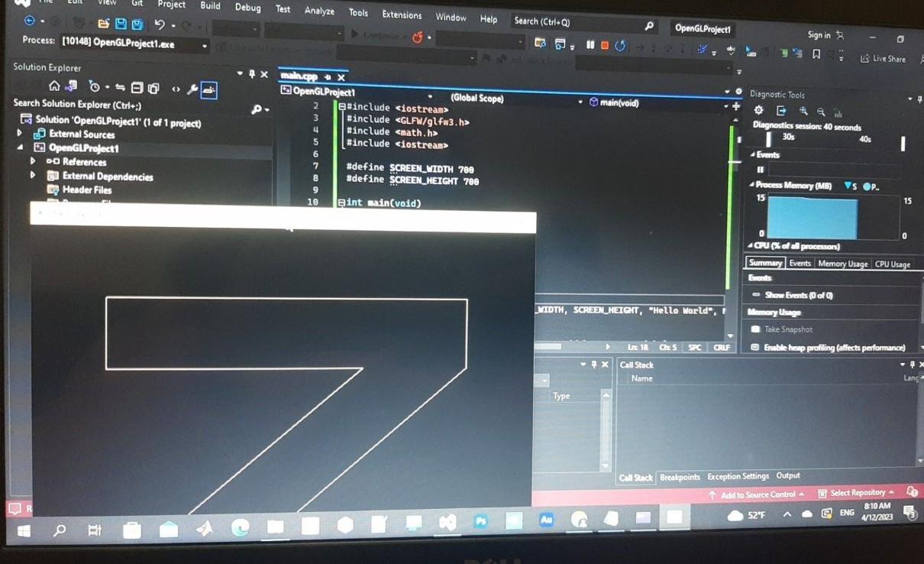
Task: Toggle Show All Files in Solution Explorer
Action: 153,88
